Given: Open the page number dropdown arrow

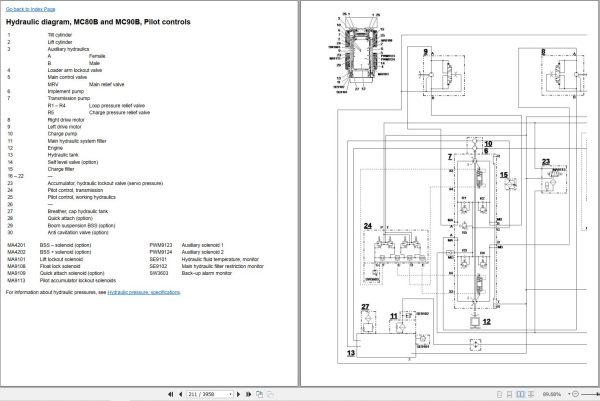Looking at the screenshot, I should click(230, 394).
